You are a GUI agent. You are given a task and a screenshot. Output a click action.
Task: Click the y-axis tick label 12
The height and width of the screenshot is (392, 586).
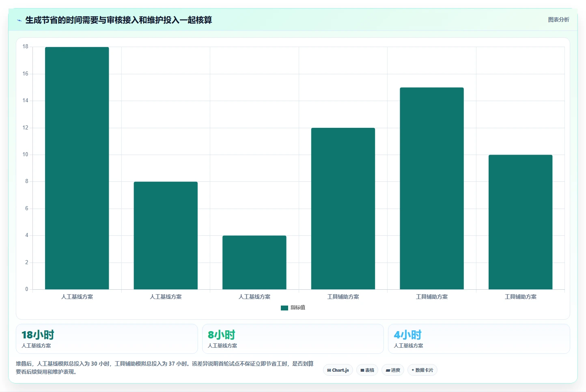tap(26, 128)
